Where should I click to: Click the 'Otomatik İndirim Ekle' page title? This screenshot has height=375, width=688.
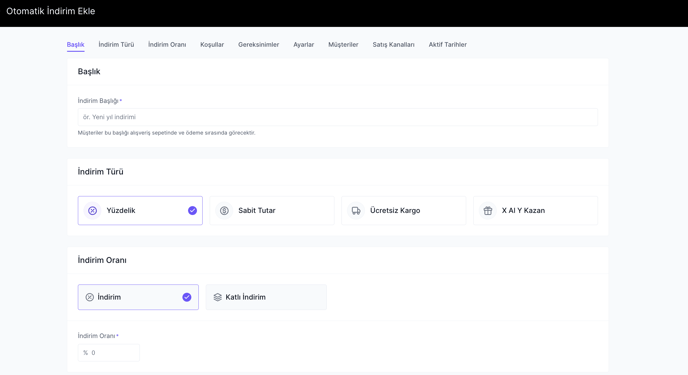50,11
